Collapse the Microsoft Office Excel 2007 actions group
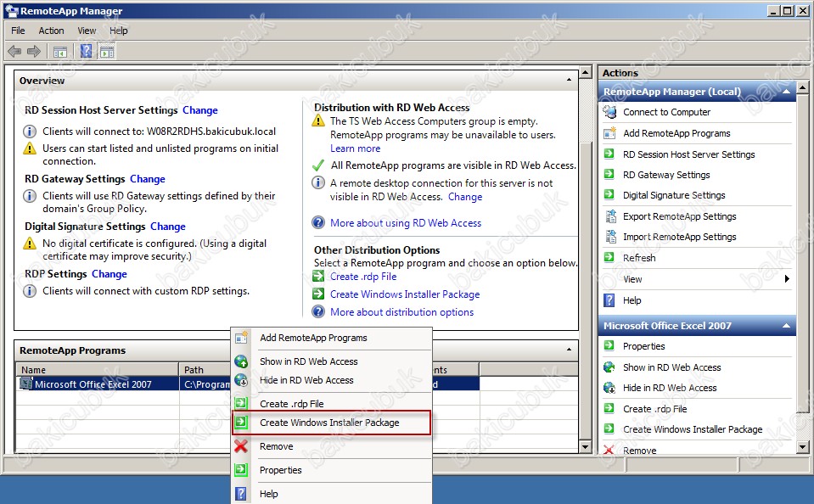The width and height of the screenshot is (814, 504). (787, 326)
